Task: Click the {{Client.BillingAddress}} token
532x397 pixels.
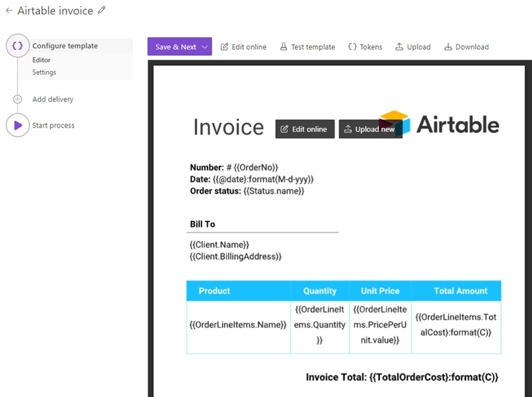Action: coord(235,257)
